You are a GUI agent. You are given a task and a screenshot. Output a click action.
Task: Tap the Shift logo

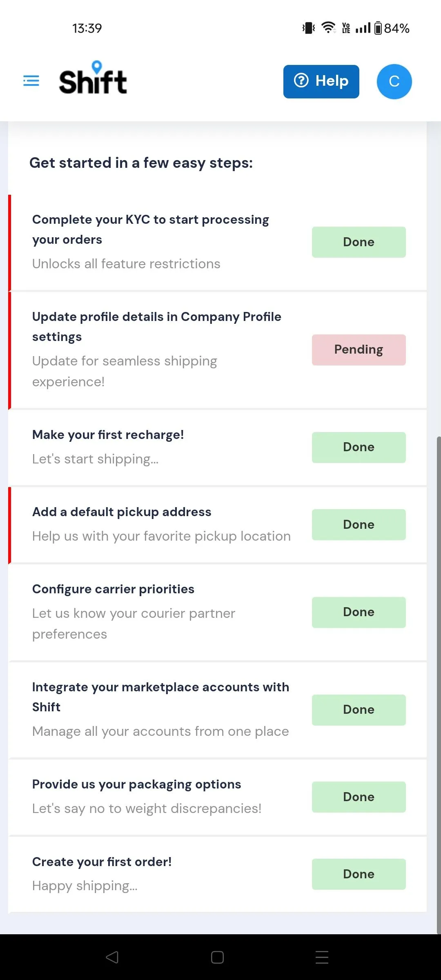coord(93,78)
